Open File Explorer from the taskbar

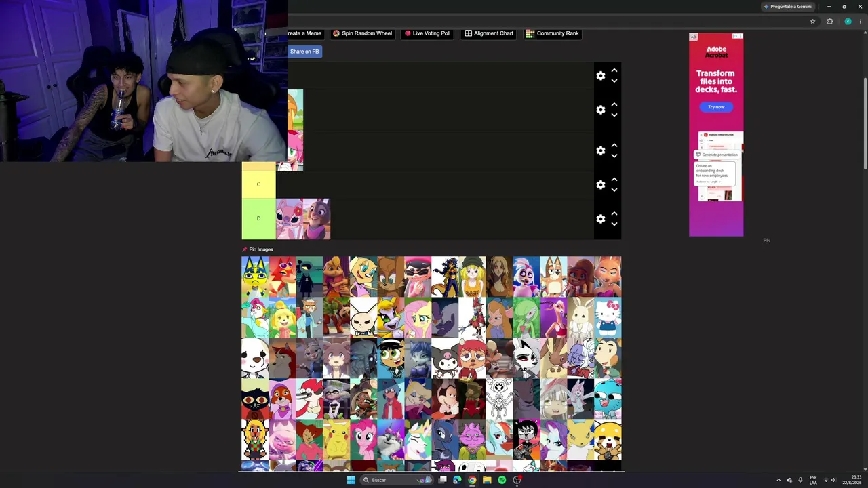487,480
